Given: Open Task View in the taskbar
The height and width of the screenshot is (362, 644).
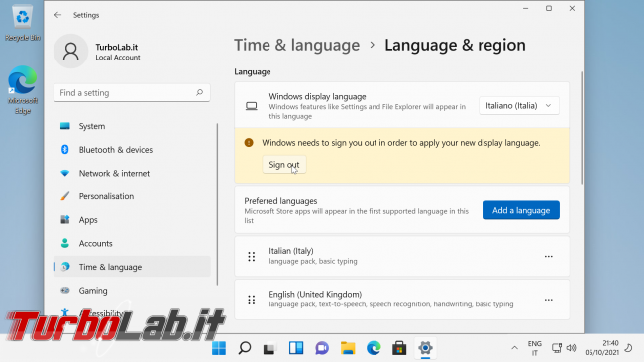Looking at the screenshot, I should click(269, 348).
